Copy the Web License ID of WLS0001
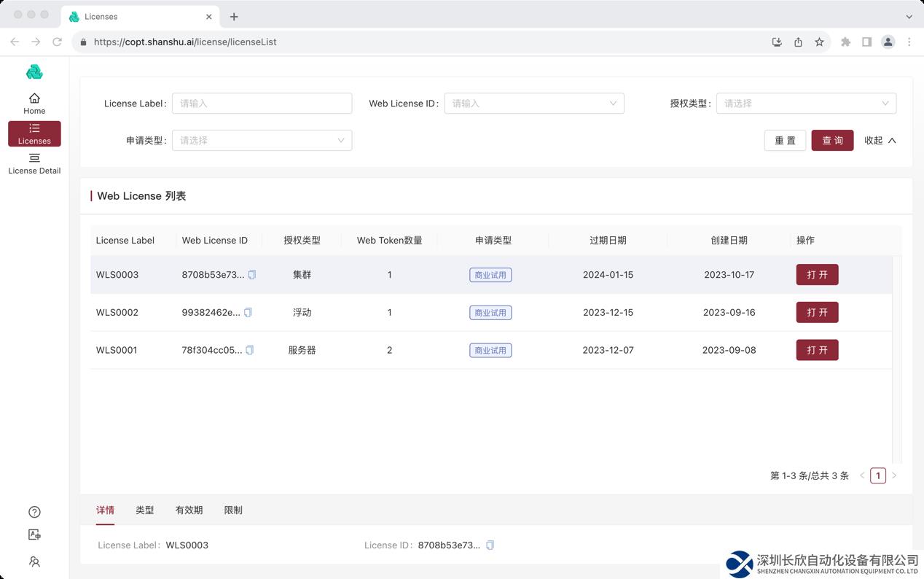924x579 pixels. [249, 350]
